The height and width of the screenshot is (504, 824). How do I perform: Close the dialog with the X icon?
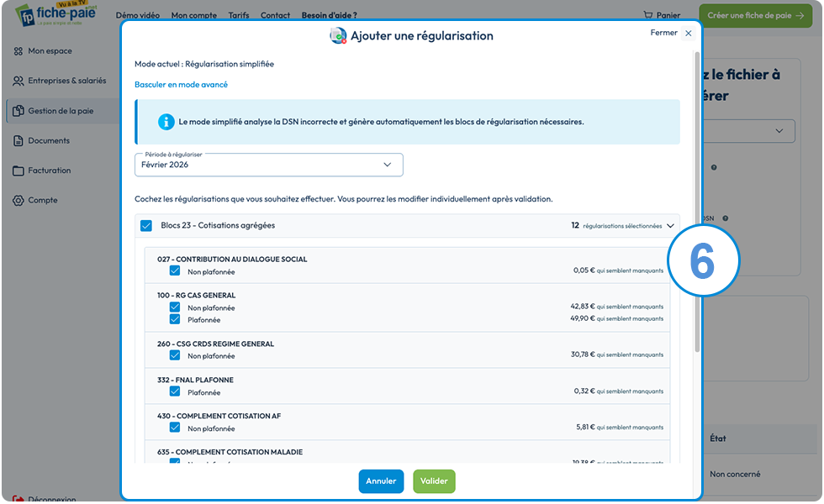point(688,33)
